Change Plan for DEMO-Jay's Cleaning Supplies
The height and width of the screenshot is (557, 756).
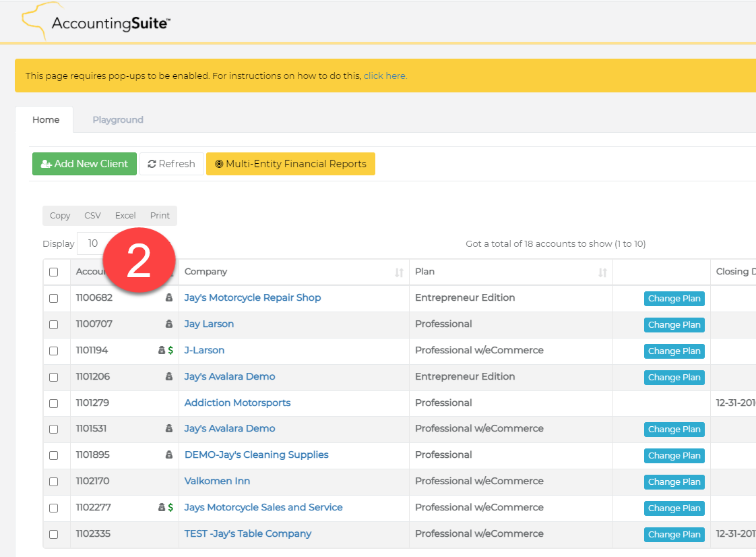click(674, 456)
